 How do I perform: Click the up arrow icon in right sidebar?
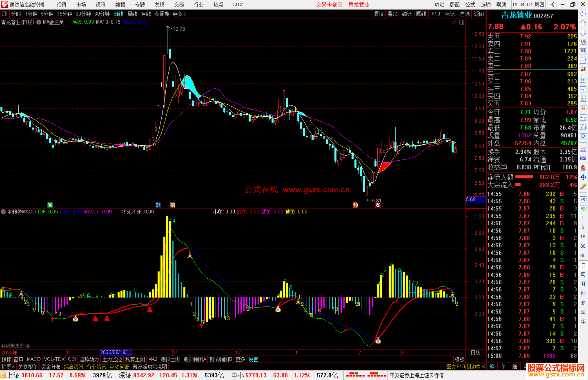[x=583, y=23]
